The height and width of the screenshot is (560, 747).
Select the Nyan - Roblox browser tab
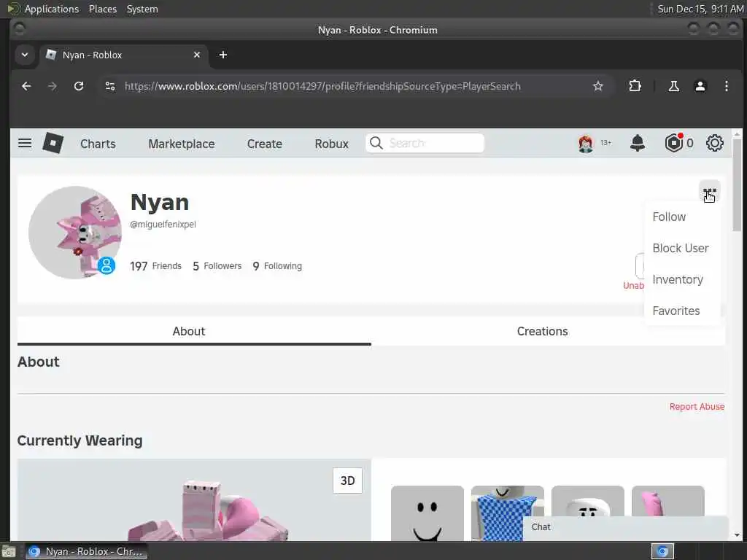coord(124,55)
